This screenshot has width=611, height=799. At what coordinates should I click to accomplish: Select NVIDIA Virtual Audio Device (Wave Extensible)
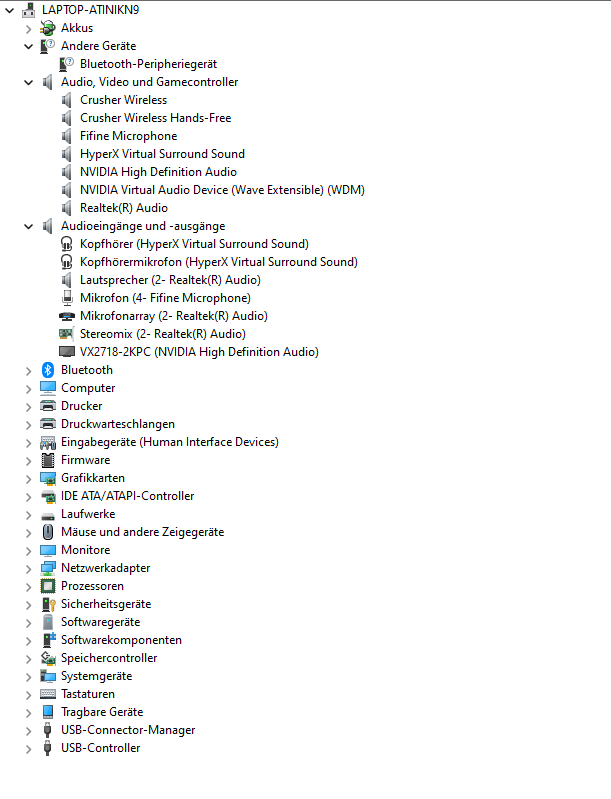222,190
